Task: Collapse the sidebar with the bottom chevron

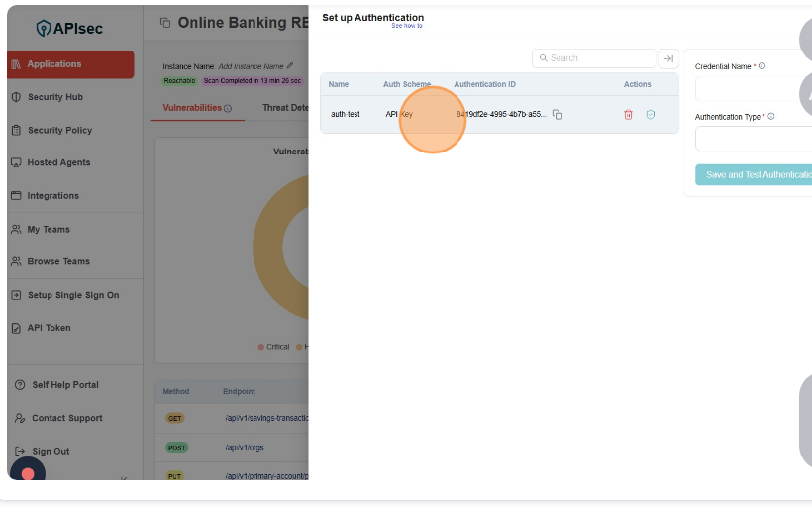Action: 124,479
